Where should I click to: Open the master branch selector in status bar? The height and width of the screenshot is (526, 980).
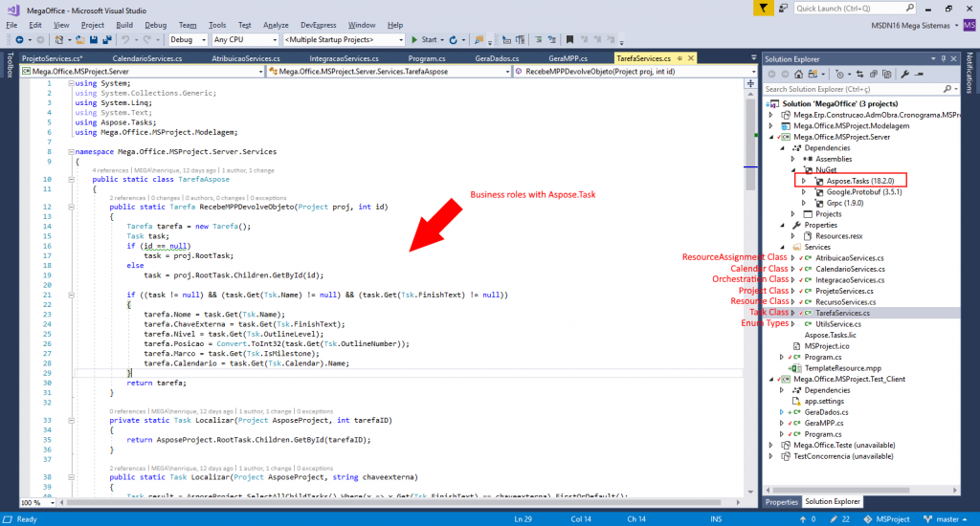click(945, 519)
